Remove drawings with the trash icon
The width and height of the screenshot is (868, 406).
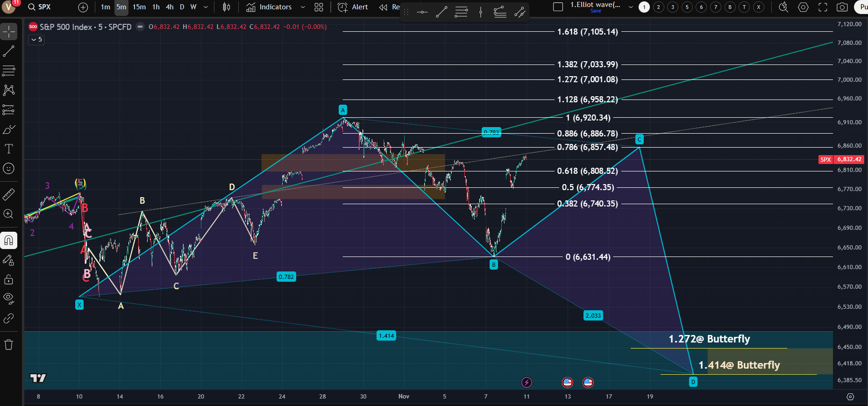pyautogui.click(x=9, y=345)
